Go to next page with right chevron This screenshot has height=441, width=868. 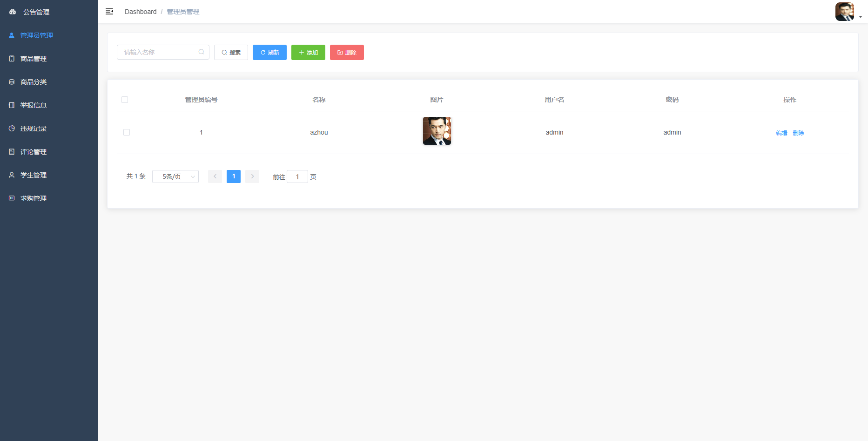(252, 176)
